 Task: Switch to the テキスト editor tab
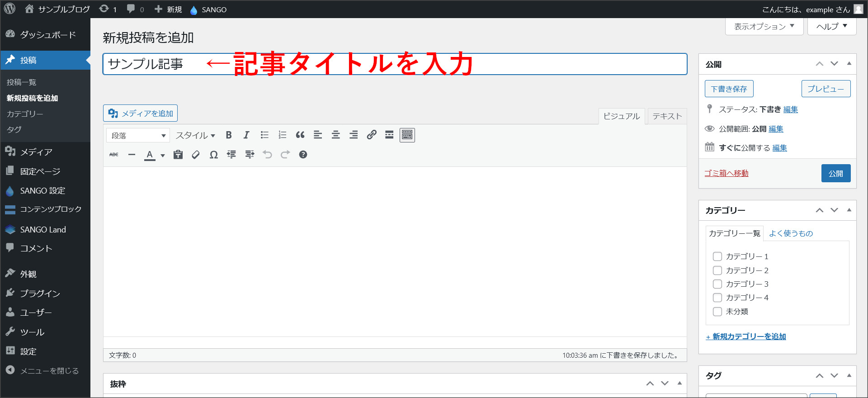(x=667, y=116)
